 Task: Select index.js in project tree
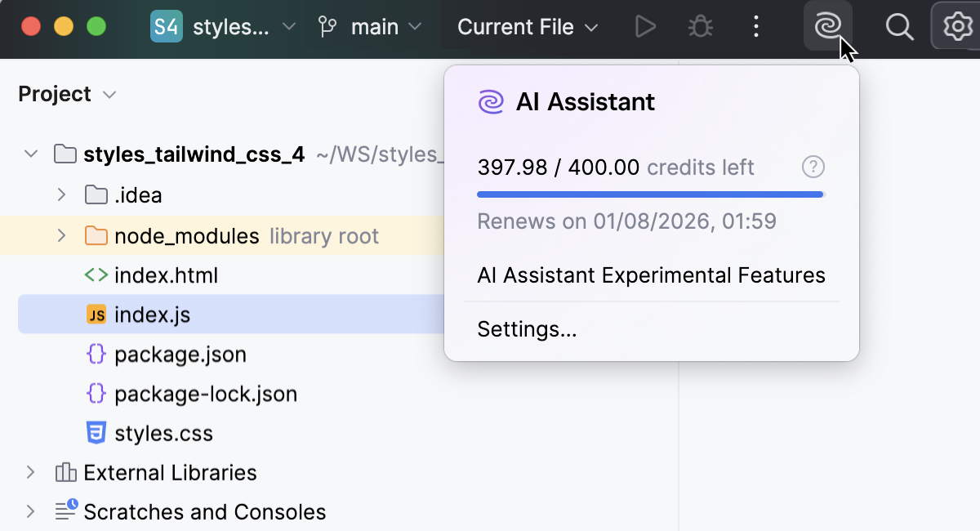pyautogui.click(x=153, y=315)
